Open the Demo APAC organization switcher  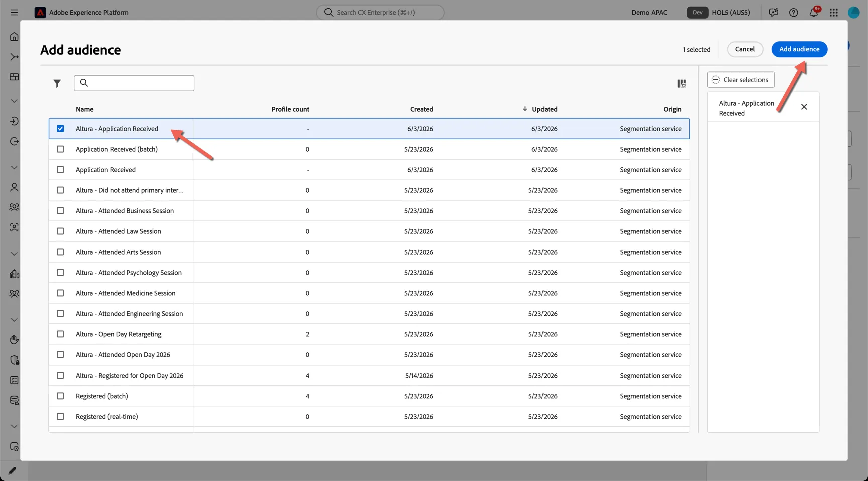pos(649,12)
